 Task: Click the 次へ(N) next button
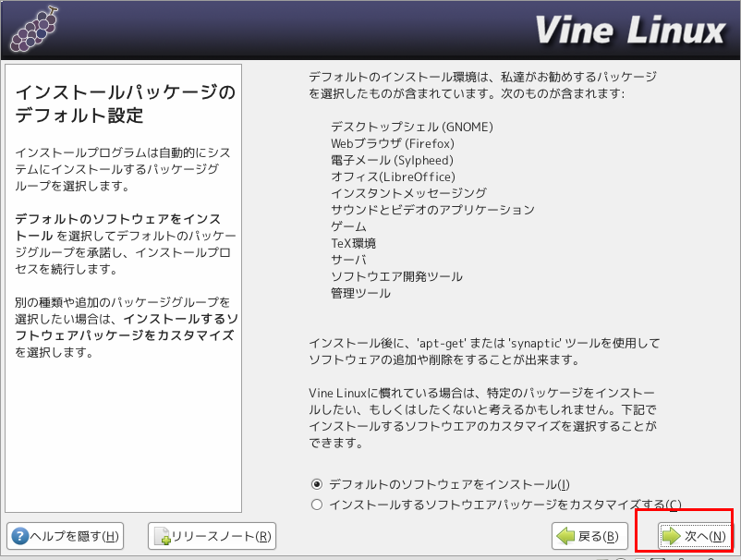(694, 536)
